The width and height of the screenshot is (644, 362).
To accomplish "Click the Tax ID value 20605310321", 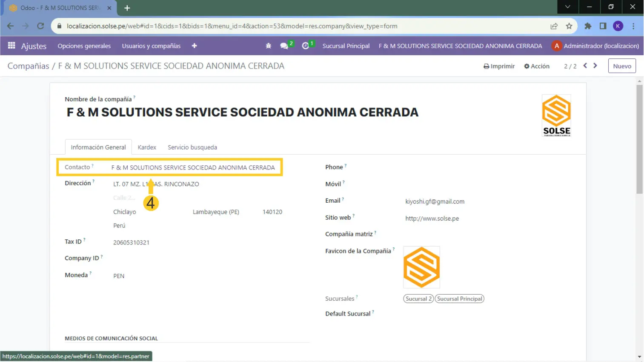I will (131, 242).
